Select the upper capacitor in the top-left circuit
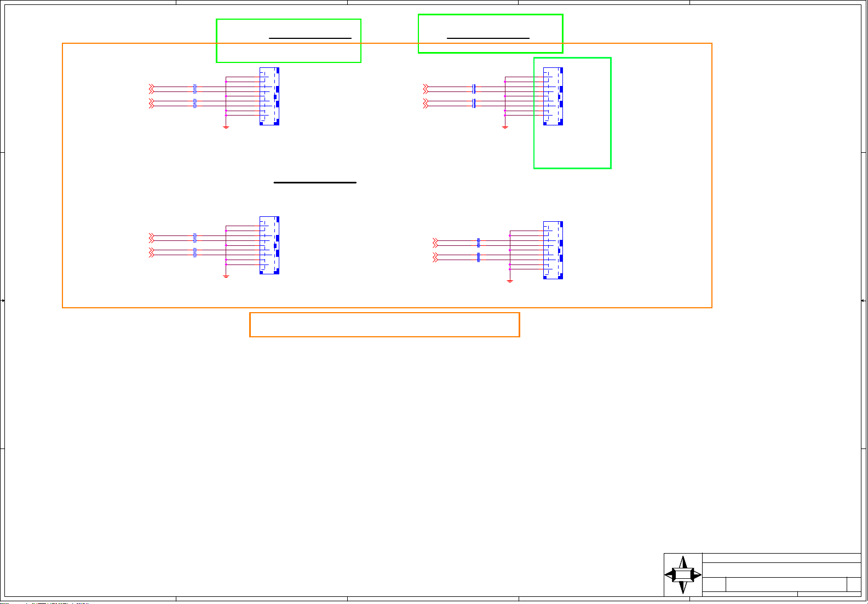Viewport: 868px width, 604px height. coord(195,89)
